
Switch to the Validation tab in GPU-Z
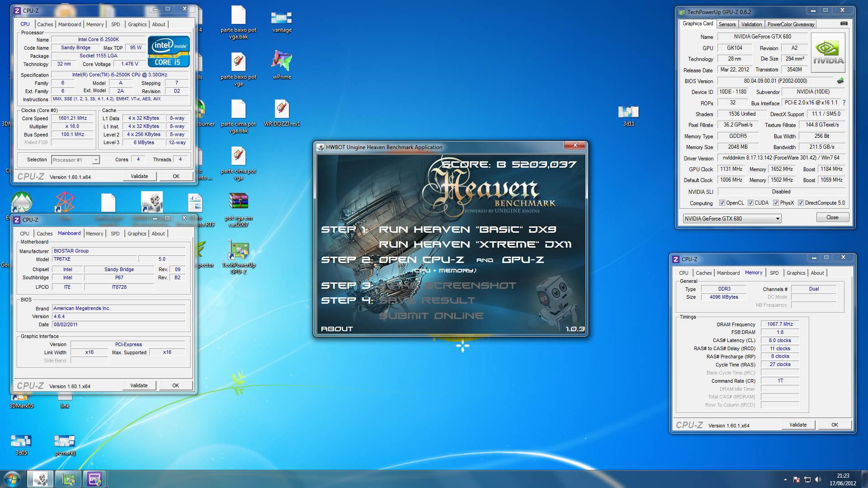coord(751,24)
